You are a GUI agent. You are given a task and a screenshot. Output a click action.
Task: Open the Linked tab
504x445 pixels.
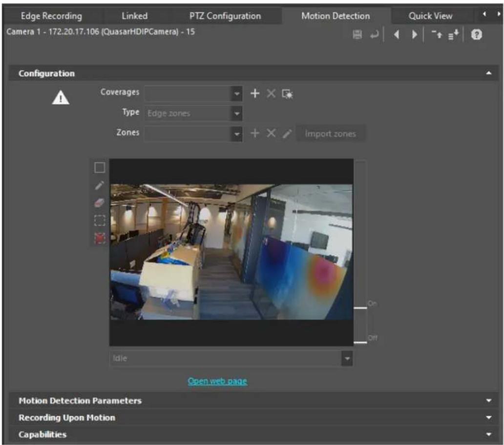click(135, 16)
